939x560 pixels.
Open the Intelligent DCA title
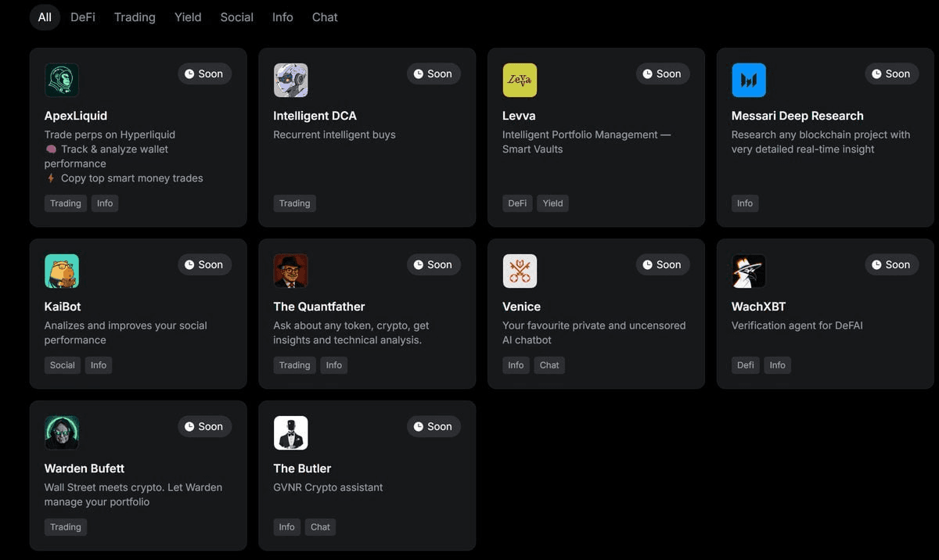point(315,116)
